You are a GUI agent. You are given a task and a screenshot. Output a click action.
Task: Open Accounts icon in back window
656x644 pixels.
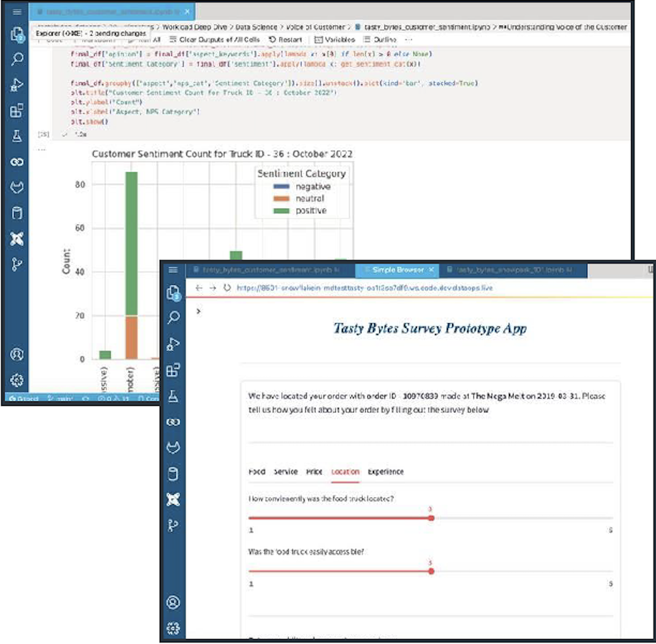(17, 354)
